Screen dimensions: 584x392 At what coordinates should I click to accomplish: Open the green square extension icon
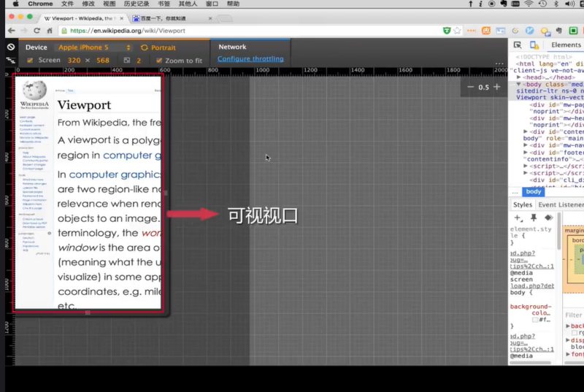pos(573,31)
